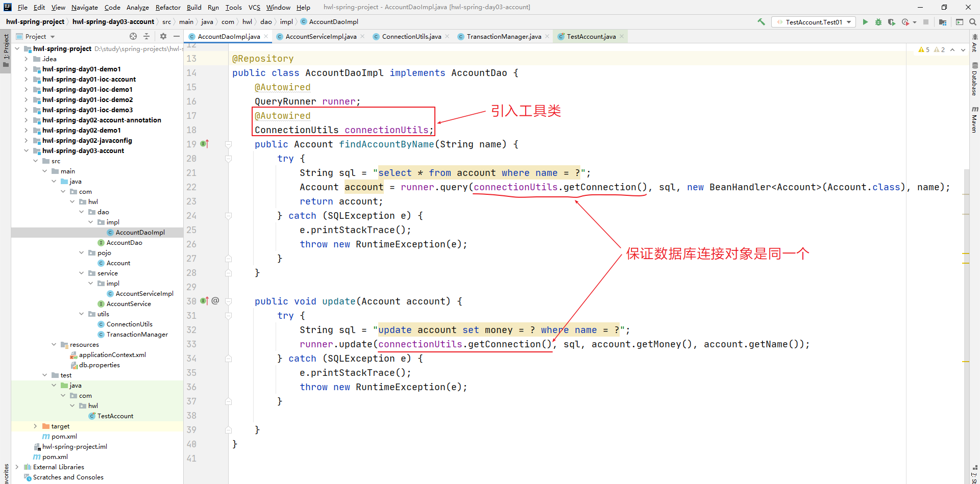This screenshot has width=980, height=484.
Task: Hide the Project tool window
Action: pyautogui.click(x=177, y=36)
